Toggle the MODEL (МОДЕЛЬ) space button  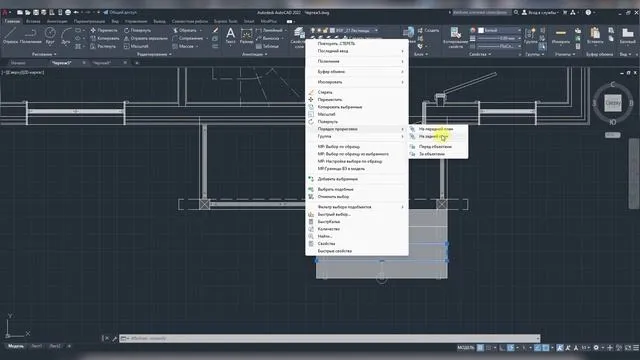click(466, 348)
